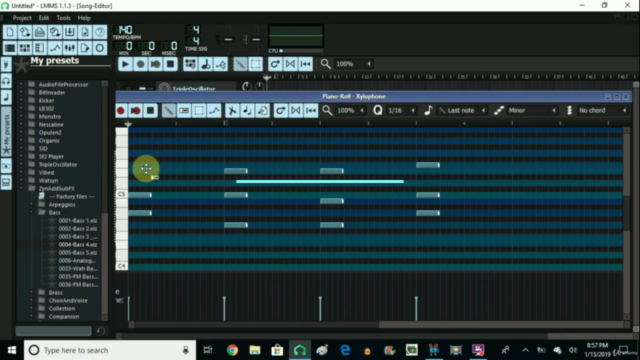
Task: Record notes in the Piano Roll
Action: [120, 111]
